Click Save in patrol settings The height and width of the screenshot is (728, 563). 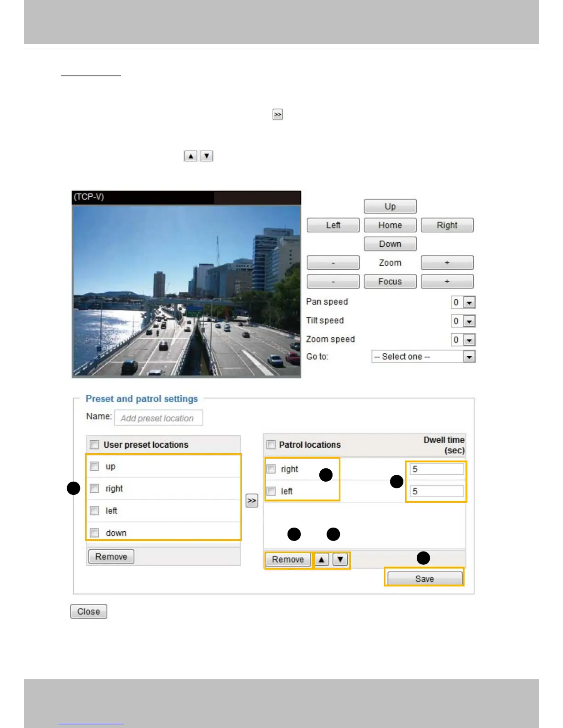click(x=424, y=579)
